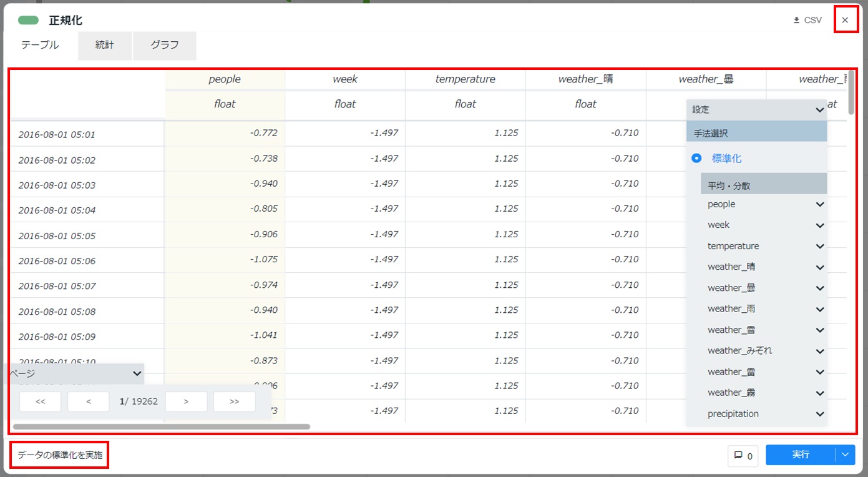
Task: Go to the first page
Action: pos(41,401)
